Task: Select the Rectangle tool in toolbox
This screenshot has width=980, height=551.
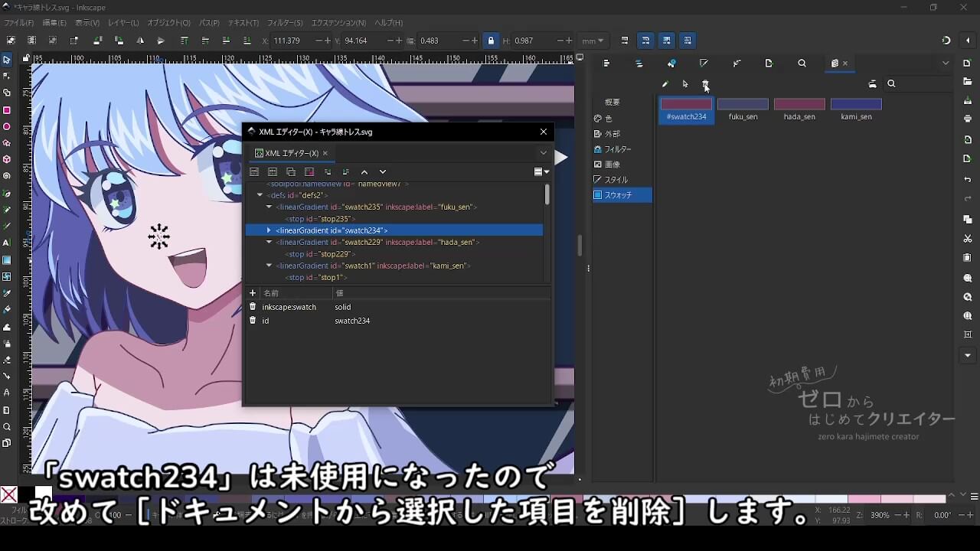Action: [7, 110]
